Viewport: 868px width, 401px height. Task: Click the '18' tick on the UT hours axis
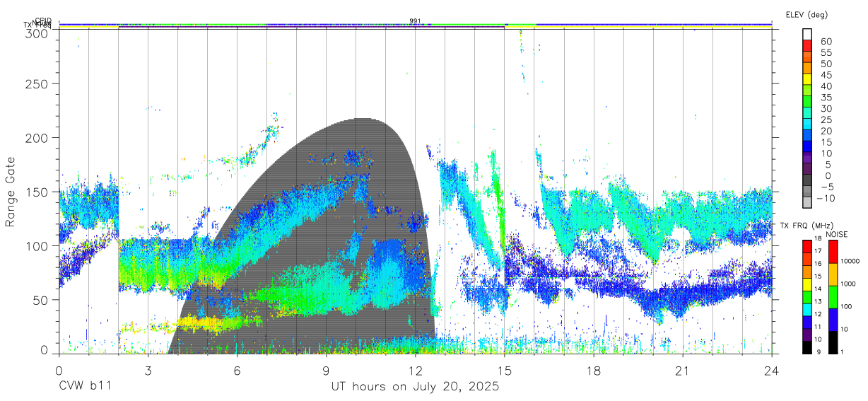pyautogui.click(x=593, y=370)
